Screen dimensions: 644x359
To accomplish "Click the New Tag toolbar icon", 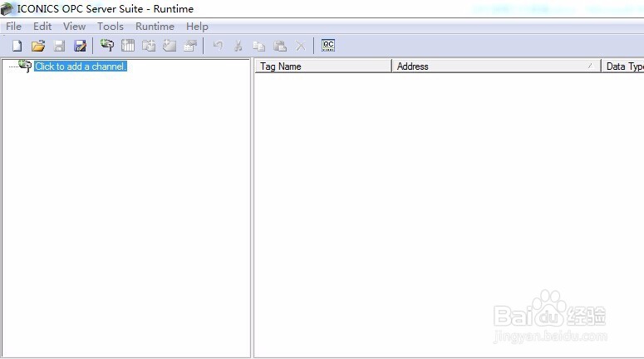I will coord(170,45).
